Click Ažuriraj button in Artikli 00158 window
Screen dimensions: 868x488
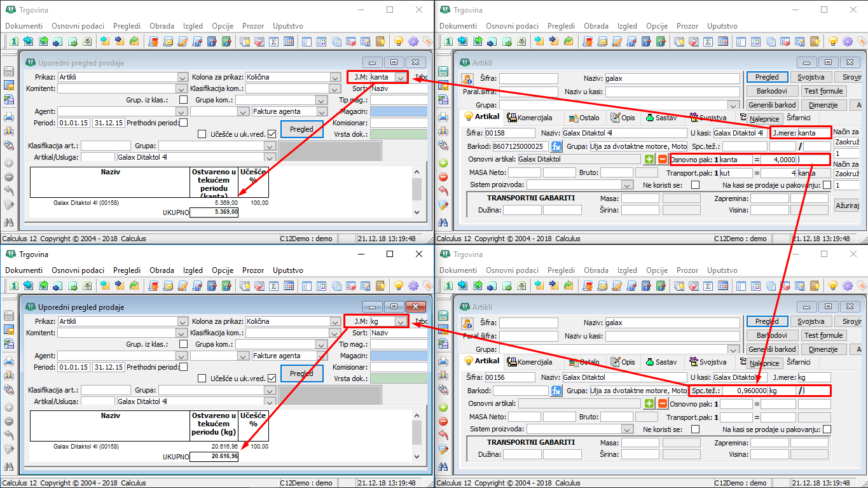(847, 206)
